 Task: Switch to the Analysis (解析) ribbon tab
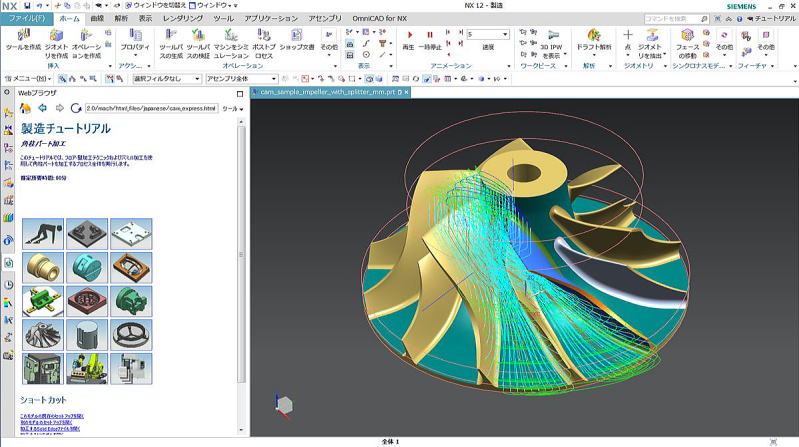click(x=121, y=18)
